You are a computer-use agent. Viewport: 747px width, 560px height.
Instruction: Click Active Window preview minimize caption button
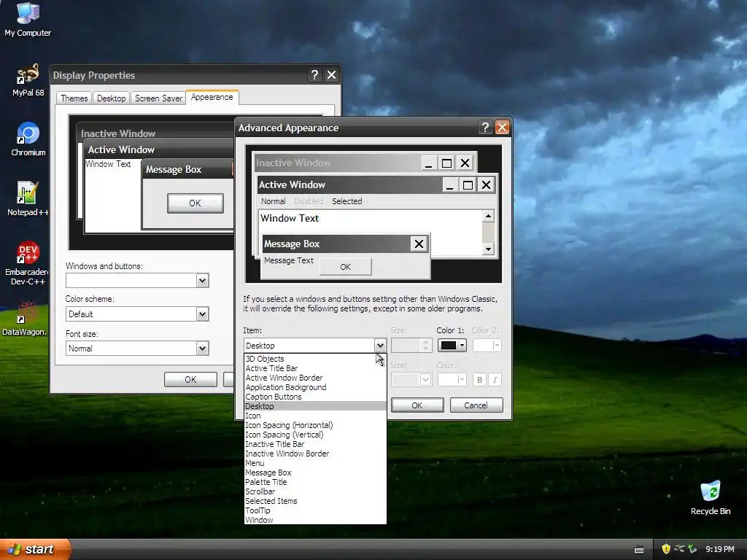click(x=449, y=184)
